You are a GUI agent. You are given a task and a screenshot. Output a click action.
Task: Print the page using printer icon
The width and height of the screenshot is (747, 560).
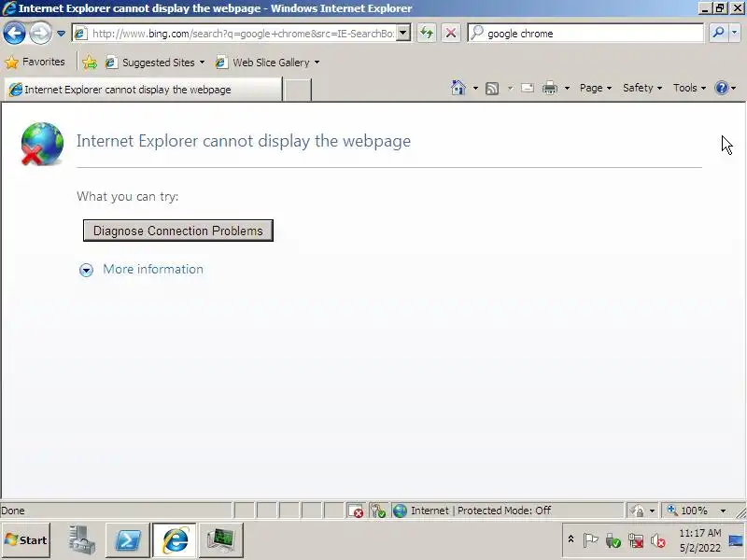point(550,88)
